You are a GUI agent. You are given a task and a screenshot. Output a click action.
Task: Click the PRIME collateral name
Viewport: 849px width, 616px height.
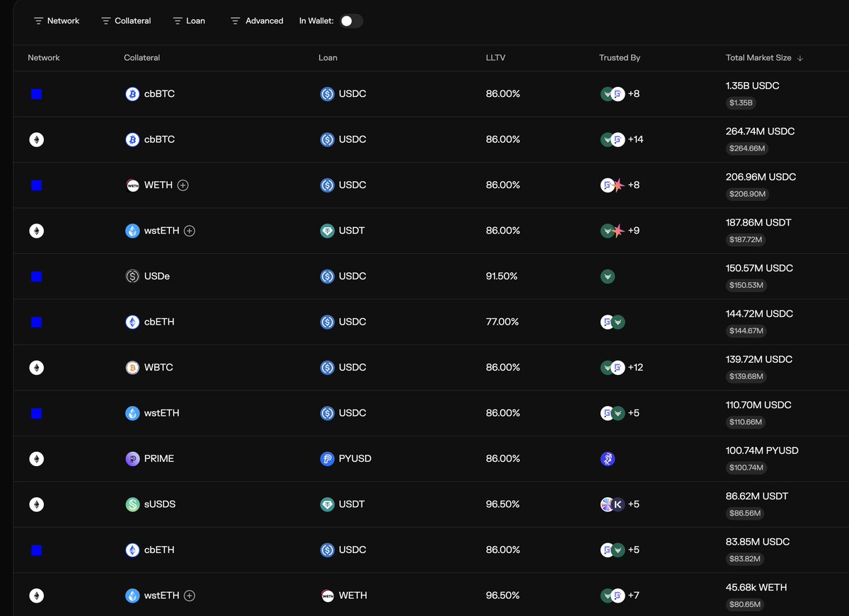[x=159, y=459]
